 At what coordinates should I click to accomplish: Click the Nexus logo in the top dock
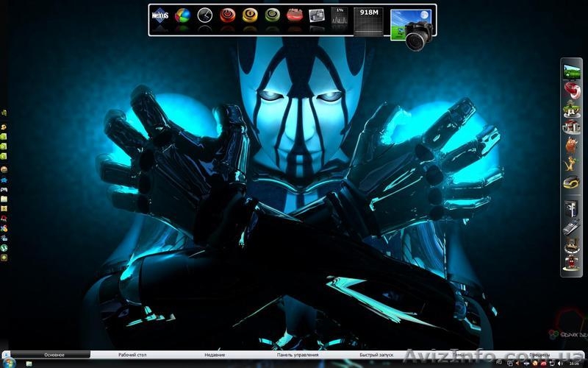point(160,16)
